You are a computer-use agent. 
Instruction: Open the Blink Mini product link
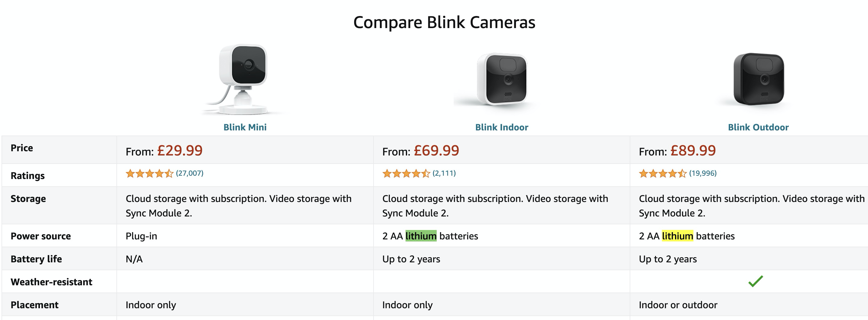(x=245, y=127)
